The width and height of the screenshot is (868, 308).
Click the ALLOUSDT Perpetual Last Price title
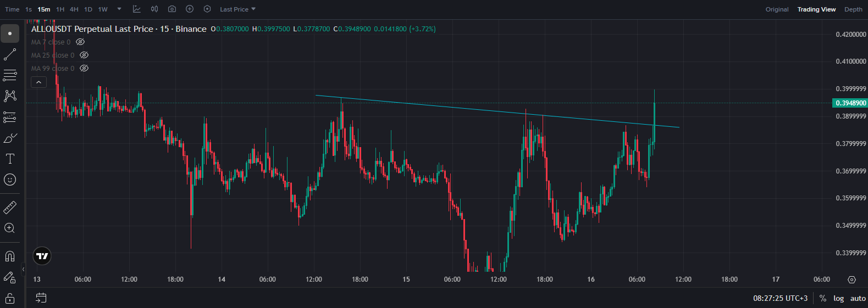119,29
